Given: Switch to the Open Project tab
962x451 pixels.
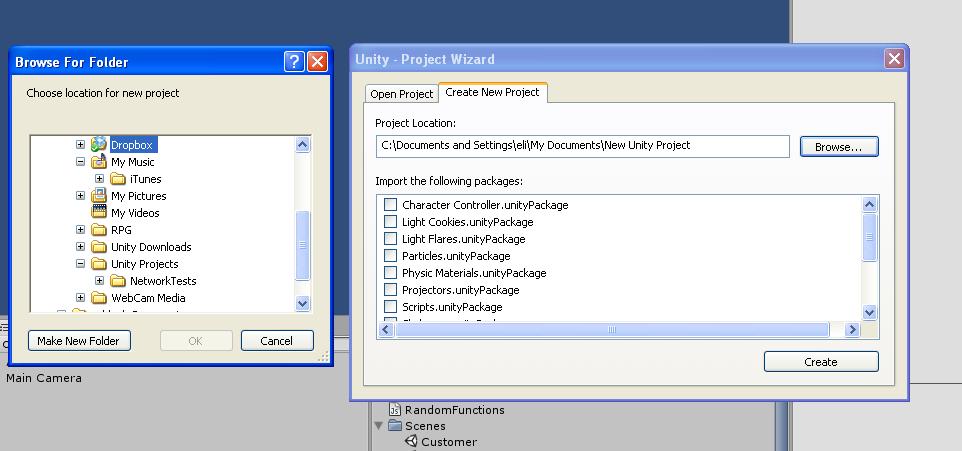Looking at the screenshot, I should point(402,94).
